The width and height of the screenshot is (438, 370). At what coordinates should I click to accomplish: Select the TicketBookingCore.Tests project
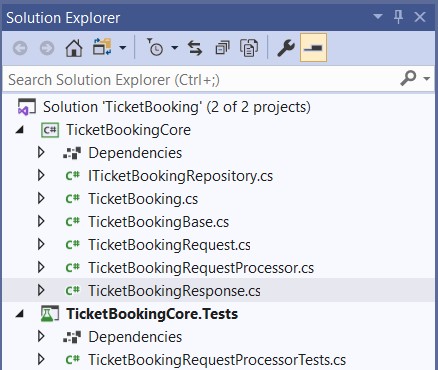pos(152,314)
